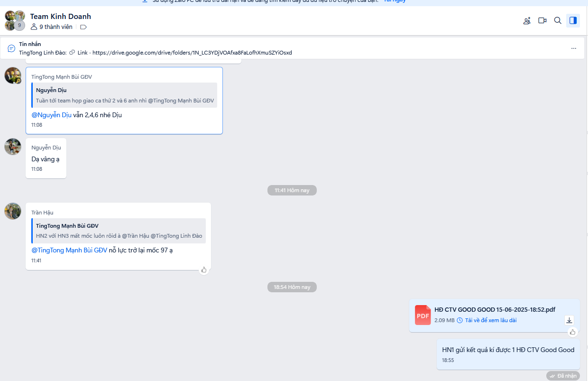Toggle the conversation info side panel
588x381 pixels.
[x=573, y=20]
